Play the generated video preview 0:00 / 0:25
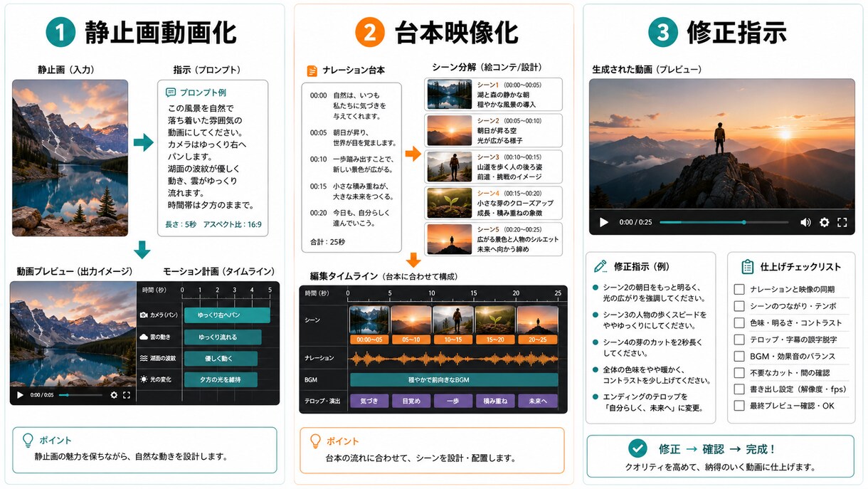The height and width of the screenshot is (489, 868). pyautogui.click(x=604, y=222)
